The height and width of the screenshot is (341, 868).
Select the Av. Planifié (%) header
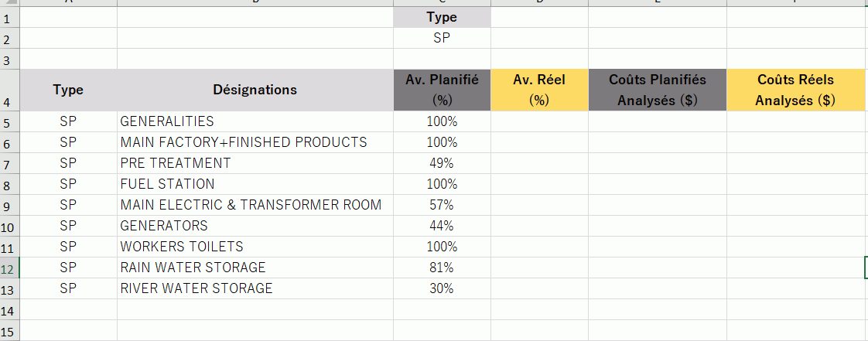pos(442,90)
